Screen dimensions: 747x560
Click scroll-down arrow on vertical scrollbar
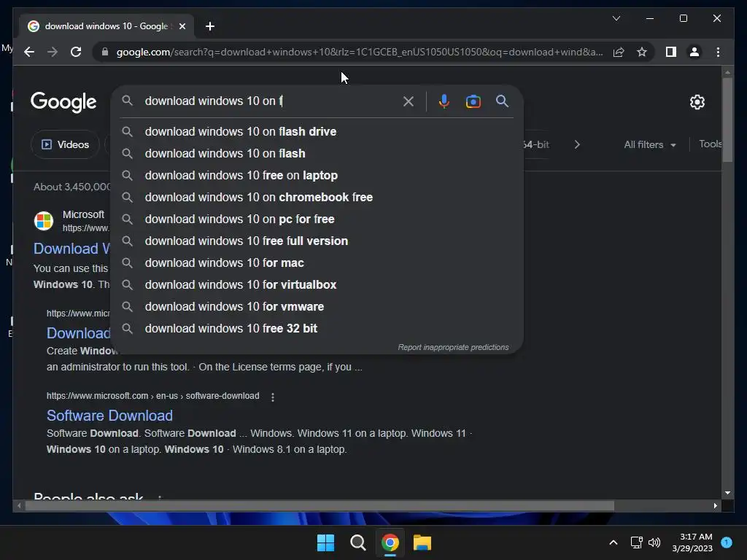coord(727,493)
